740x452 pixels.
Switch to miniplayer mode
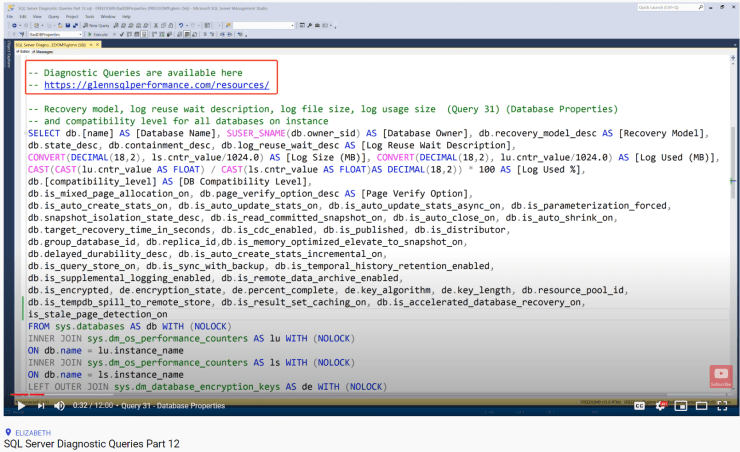[681, 406]
